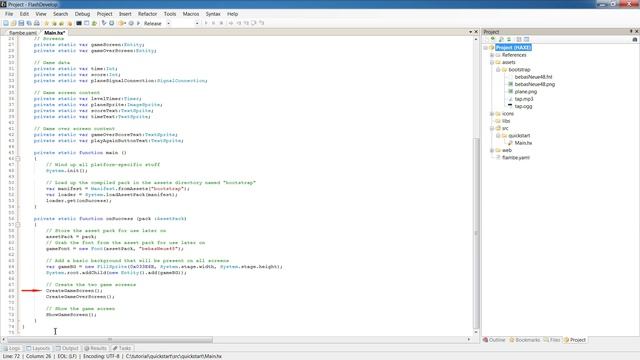Switch to the Files side tab
Viewport: 640px width, 360px height.
pyautogui.click(x=552, y=340)
